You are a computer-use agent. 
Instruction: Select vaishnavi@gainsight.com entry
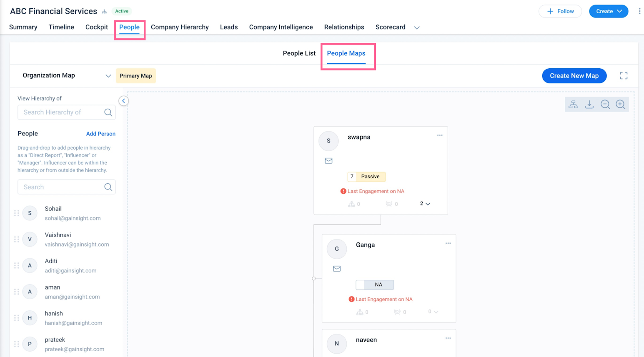click(77, 245)
